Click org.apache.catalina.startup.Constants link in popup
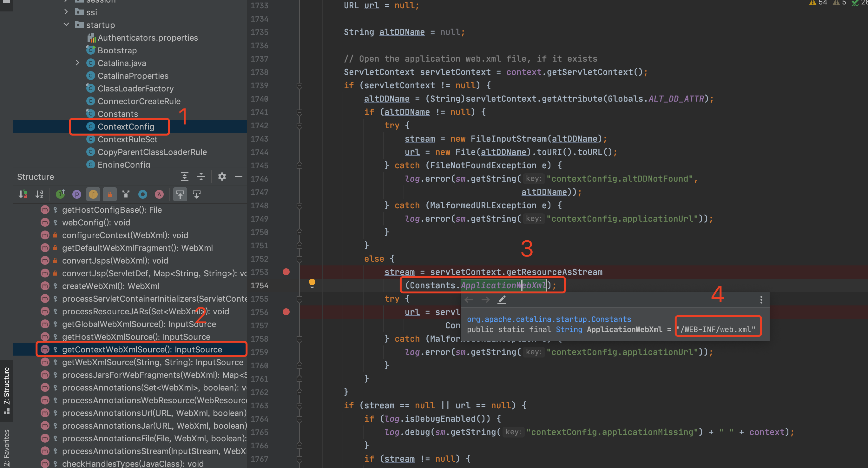The width and height of the screenshot is (868, 468). tap(549, 319)
